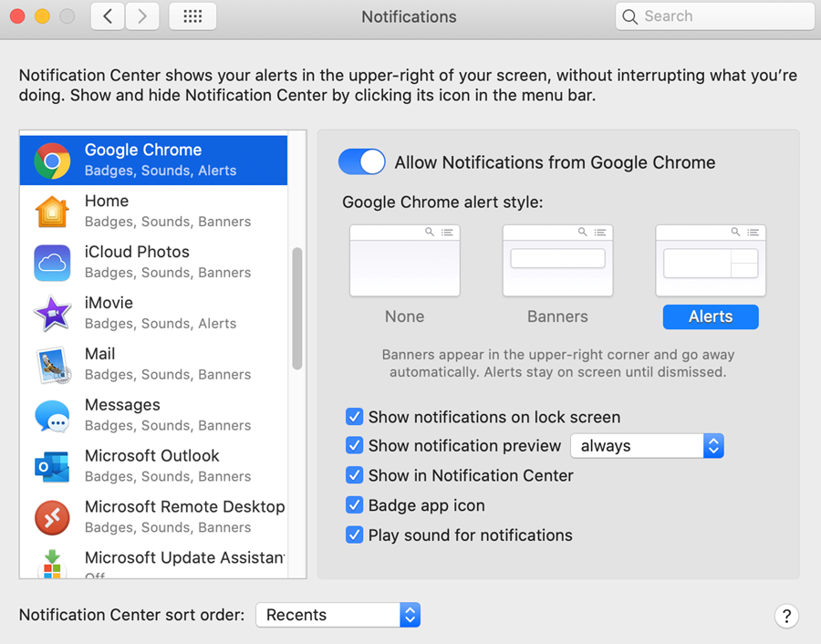
Task: Select iMovie in the app list
Action: [x=153, y=313]
